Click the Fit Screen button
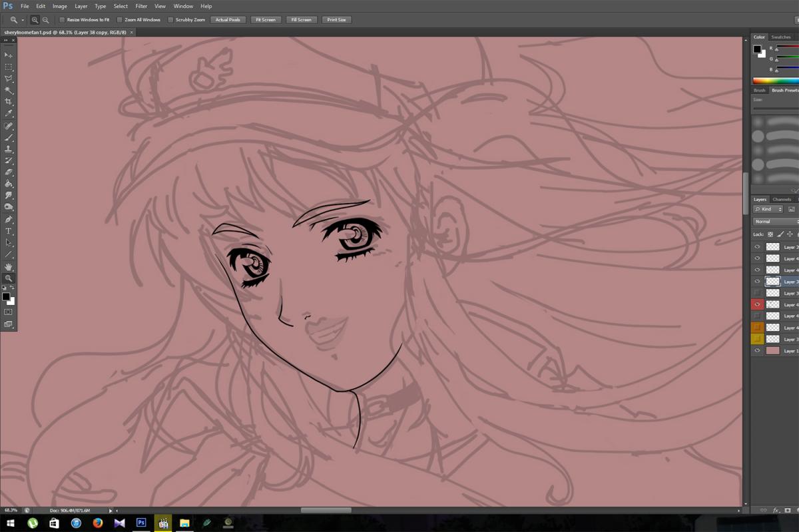799x532 pixels. click(266, 20)
